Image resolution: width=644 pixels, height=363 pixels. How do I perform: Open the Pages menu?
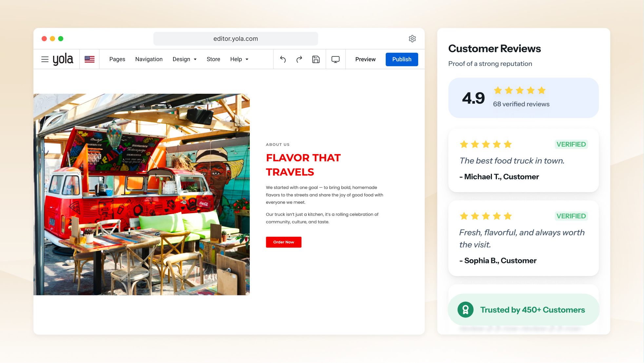[x=117, y=59]
